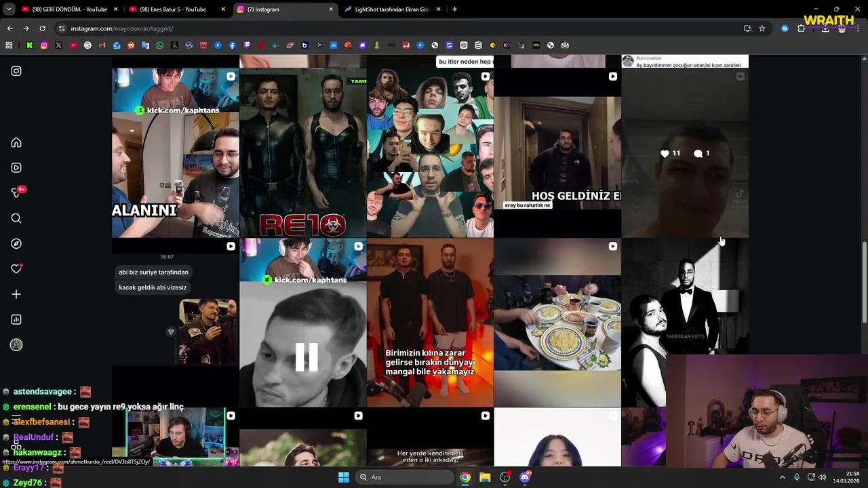This screenshot has width=868, height=488.
Task: Open Chrome three-dot menu
Action: (x=859, y=28)
